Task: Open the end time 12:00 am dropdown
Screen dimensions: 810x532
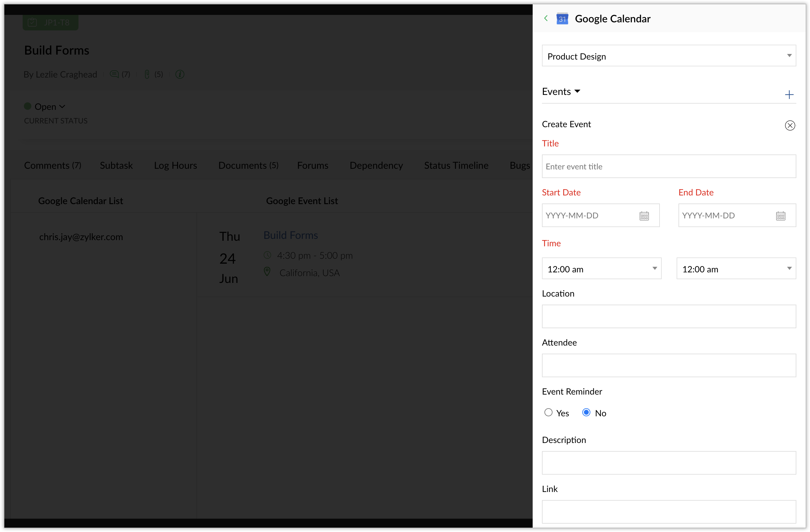Action: [736, 269]
